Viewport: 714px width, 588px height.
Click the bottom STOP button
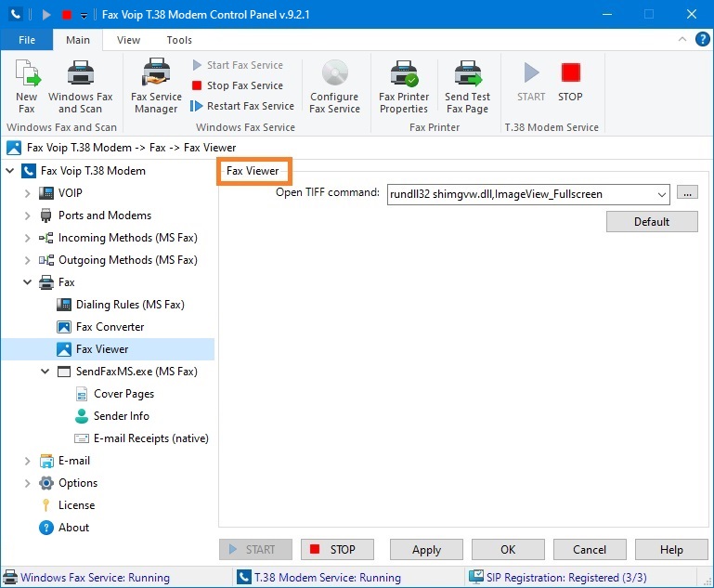click(x=337, y=550)
